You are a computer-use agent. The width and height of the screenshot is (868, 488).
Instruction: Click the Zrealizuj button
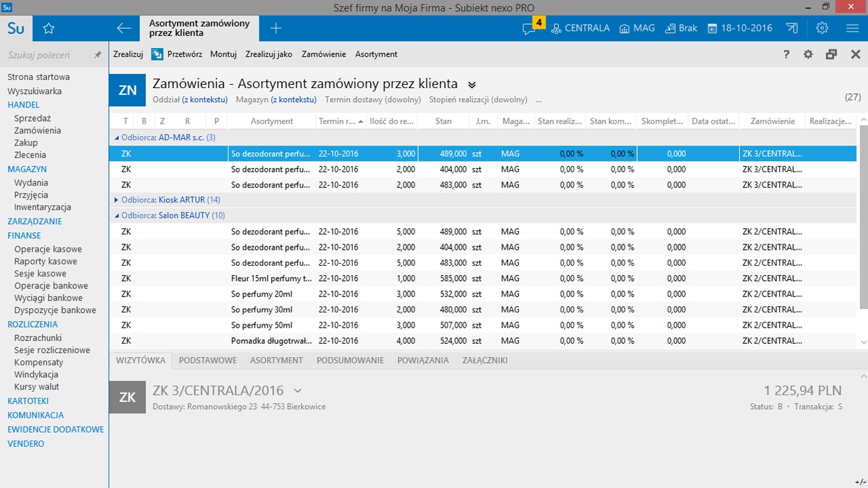(x=128, y=54)
